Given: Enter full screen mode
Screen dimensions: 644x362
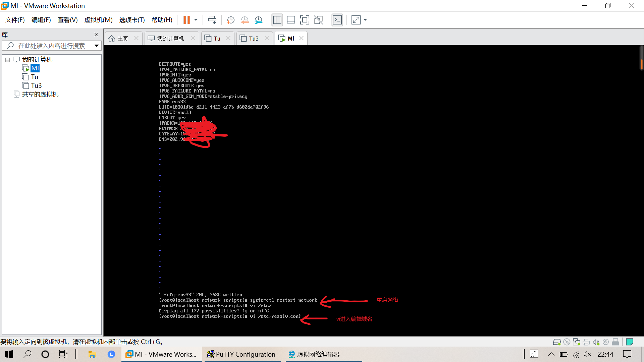Looking at the screenshot, I should (305, 20).
